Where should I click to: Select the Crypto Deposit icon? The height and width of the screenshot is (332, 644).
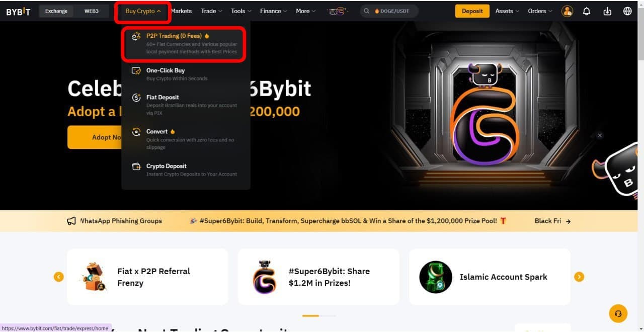136,166
